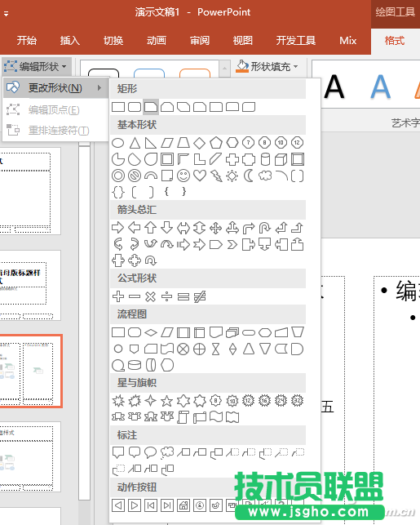Choose the up arrow shape

(x=151, y=228)
